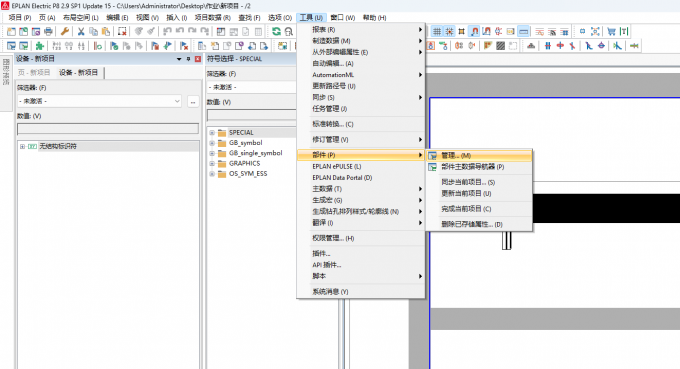Choose 同步当前项目... (S)
Viewport: 680px width, 369px height.
479,182
